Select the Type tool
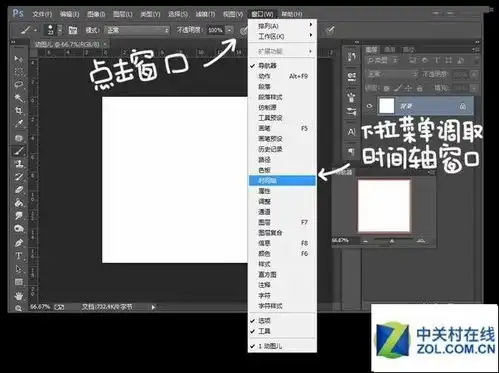499x373 pixels. tap(18, 256)
